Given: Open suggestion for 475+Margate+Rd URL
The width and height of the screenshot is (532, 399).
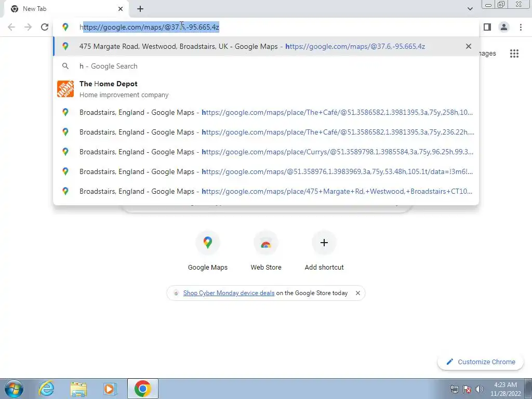Looking at the screenshot, I should coord(266,191).
